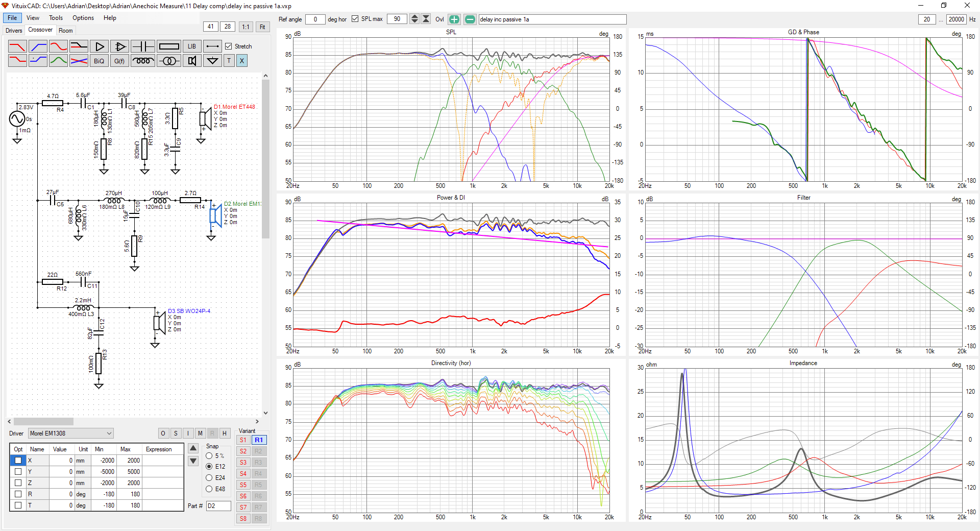Open the LIB component library
Viewport: 980px width, 531px height.
point(192,46)
